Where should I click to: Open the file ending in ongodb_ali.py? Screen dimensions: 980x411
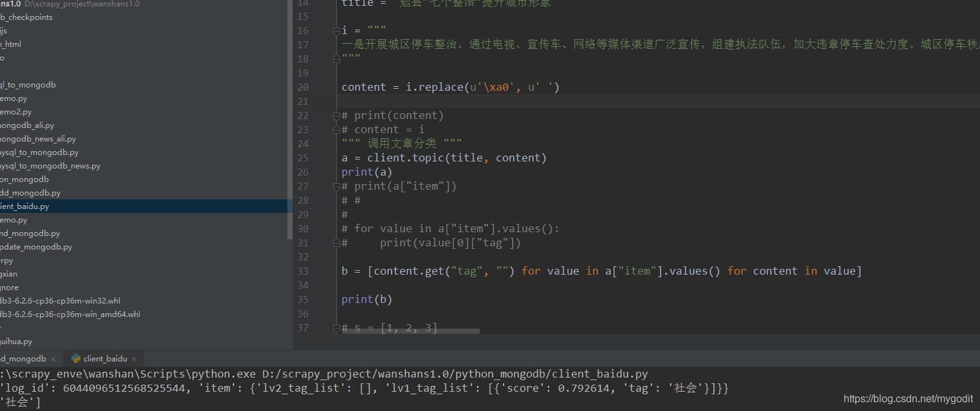click(27, 125)
